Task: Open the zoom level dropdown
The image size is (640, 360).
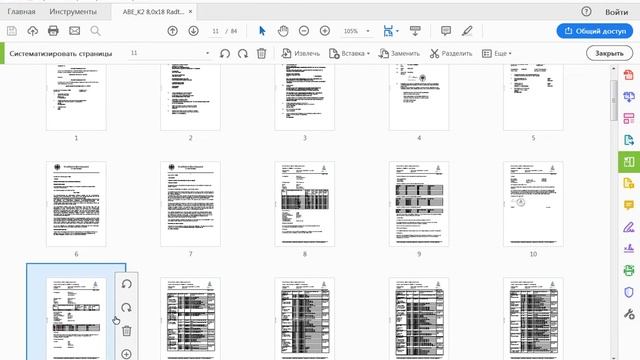Action: tap(368, 31)
